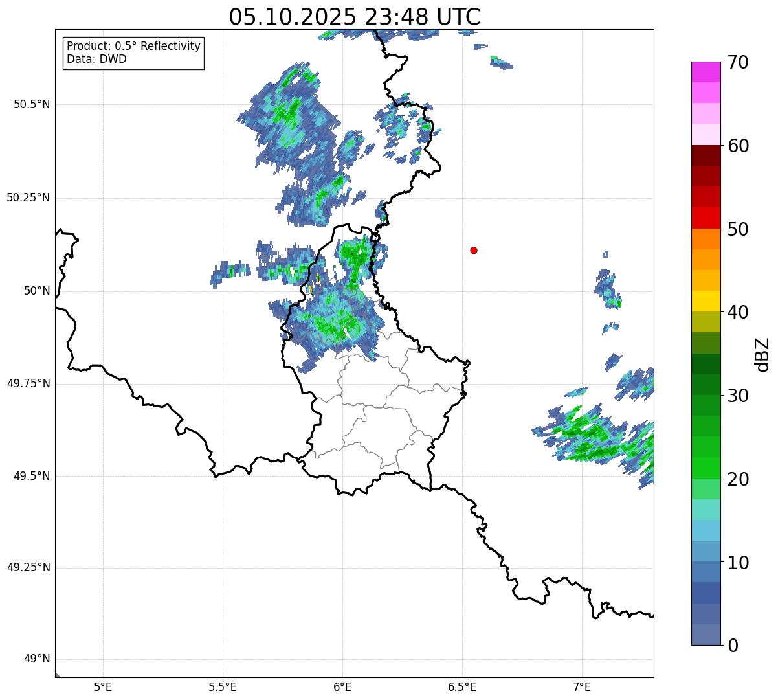Click the "5.5°E" longitude label
The height and width of the screenshot is (700, 778).
click(x=223, y=687)
